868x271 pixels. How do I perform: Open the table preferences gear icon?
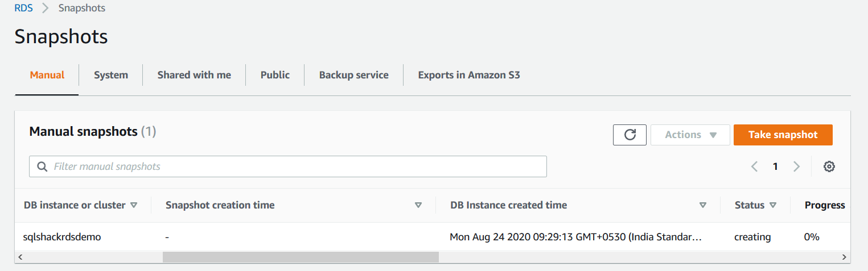(x=829, y=166)
